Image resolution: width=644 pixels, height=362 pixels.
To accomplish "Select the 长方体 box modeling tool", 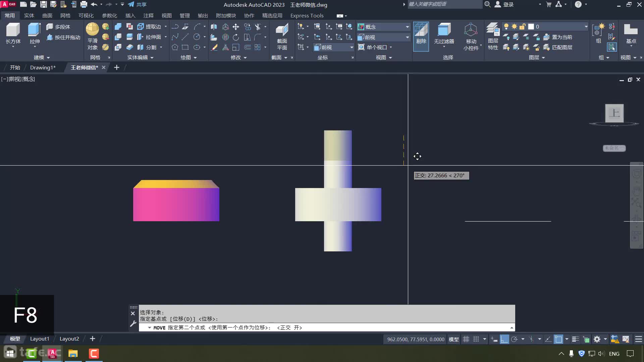I will pos(13,34).
